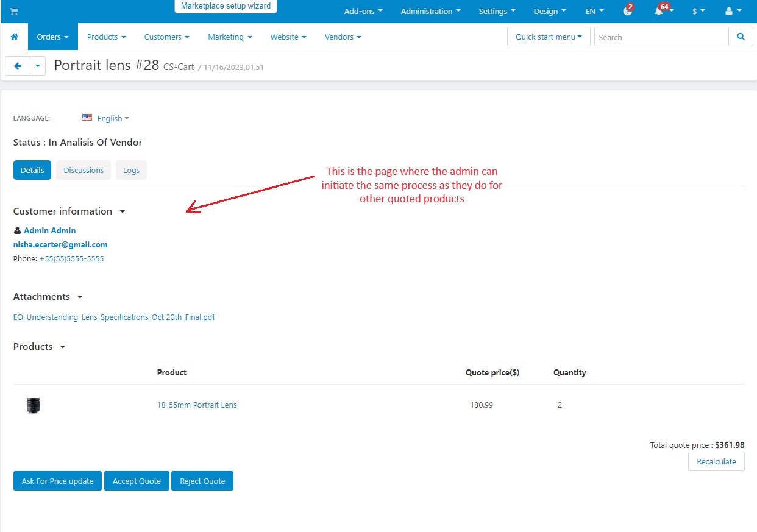
Task: Open the user account icon menu
Action: pyautogui.click(x=733, y=12)
